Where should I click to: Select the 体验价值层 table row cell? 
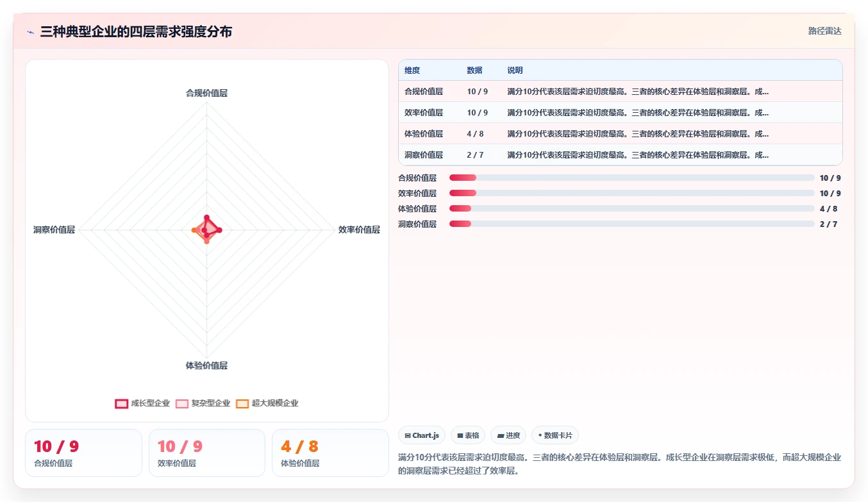pos(424,134)
